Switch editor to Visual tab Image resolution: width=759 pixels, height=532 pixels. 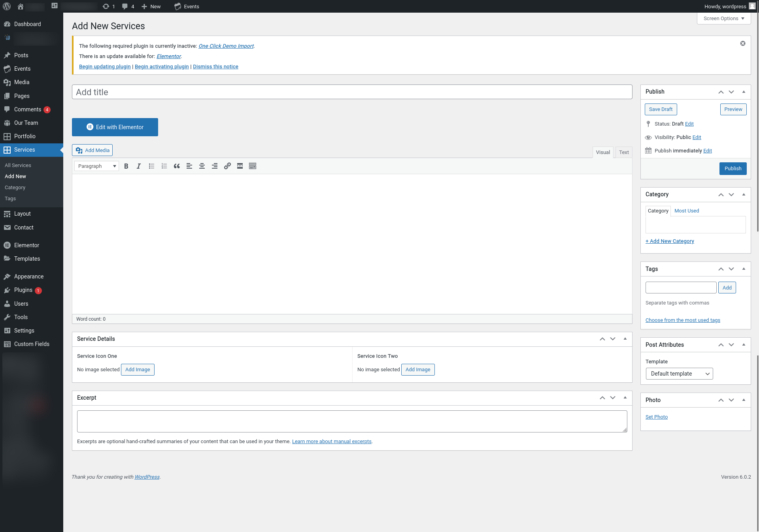tap(603, 152)
